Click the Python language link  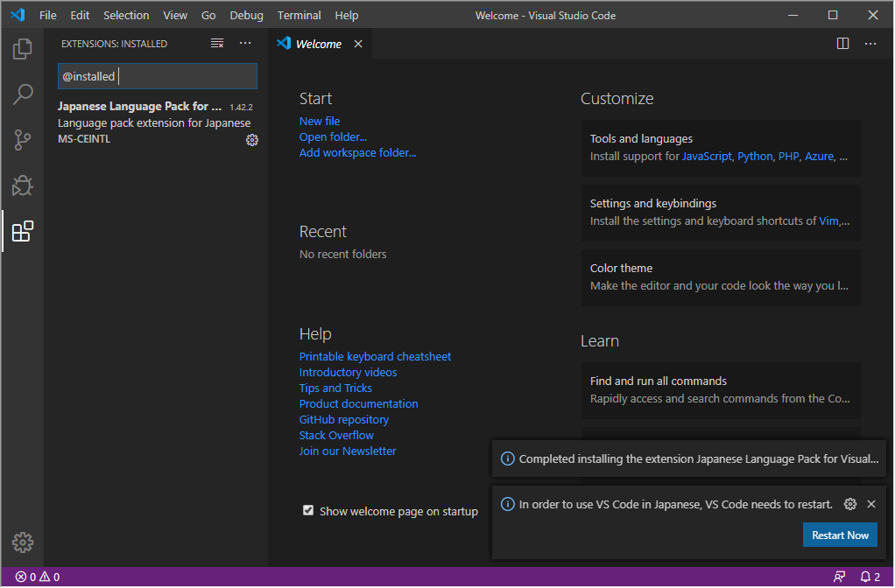[x=755, y=157]
